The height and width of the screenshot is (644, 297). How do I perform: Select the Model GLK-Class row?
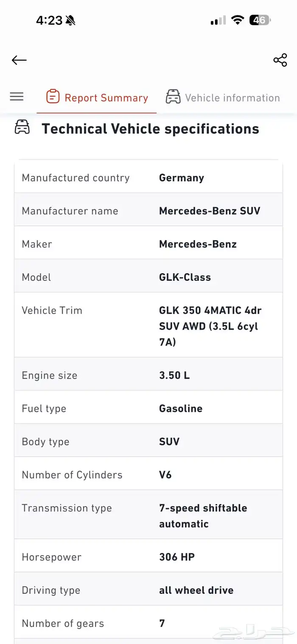coord(148,277)
